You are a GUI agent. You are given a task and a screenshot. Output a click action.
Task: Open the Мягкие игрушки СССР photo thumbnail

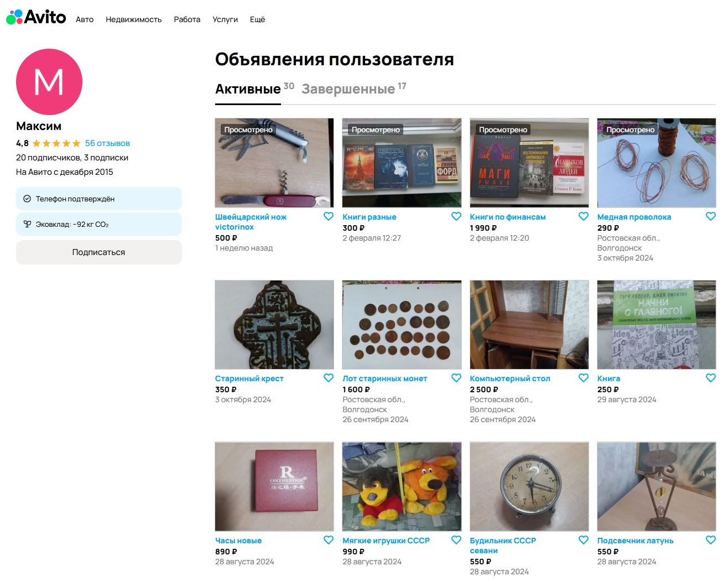click(402, 486)
